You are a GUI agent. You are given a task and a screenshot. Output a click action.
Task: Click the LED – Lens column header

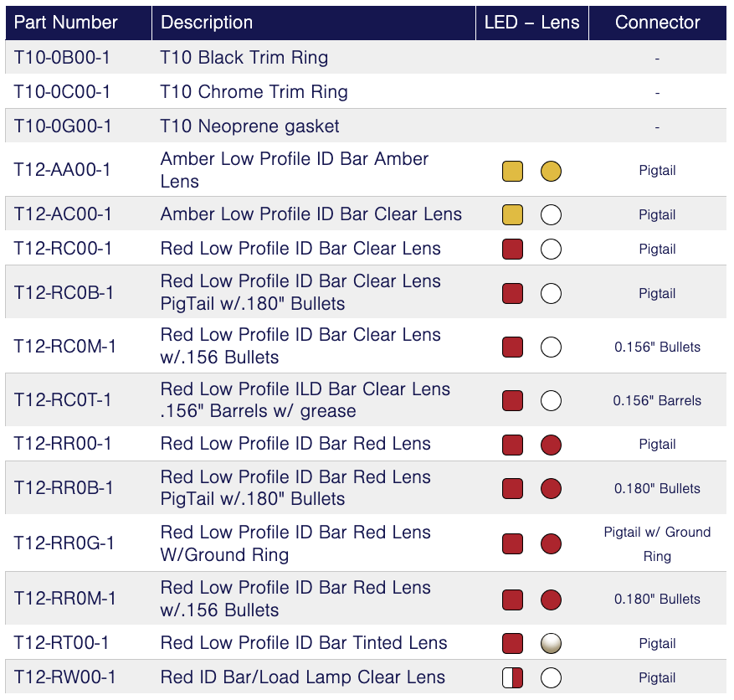(531, 23)
